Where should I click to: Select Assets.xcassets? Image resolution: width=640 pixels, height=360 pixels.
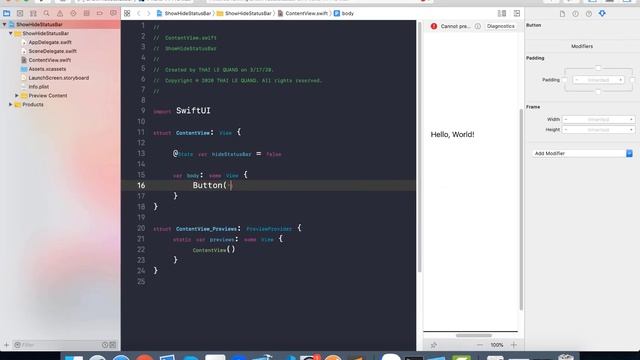47,69
